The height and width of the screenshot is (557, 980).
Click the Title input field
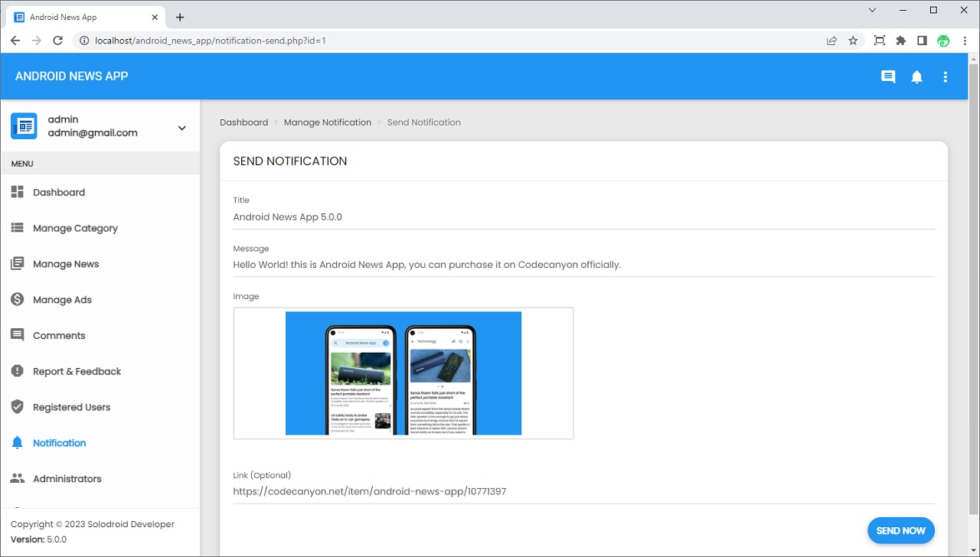(584, 217)
